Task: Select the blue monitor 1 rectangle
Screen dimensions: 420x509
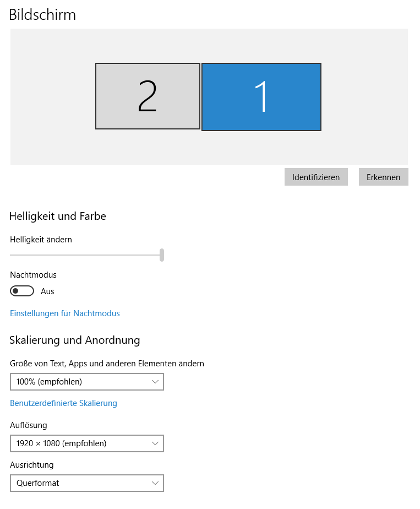Action: click(x=261, y=97)
